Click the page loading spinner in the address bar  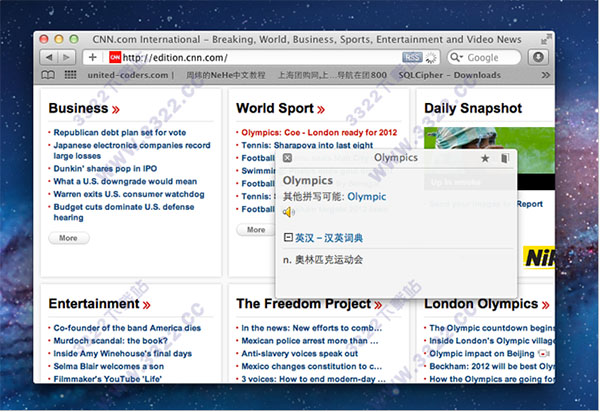(x=431, y=57)
